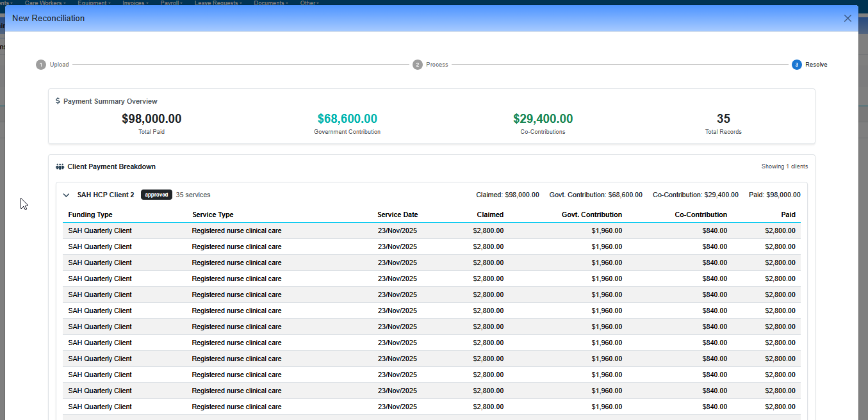The width and height of the screenshot is (868, 420).
Task: Close the New Reconciliation dialog
Action: (x=848, y=19)
